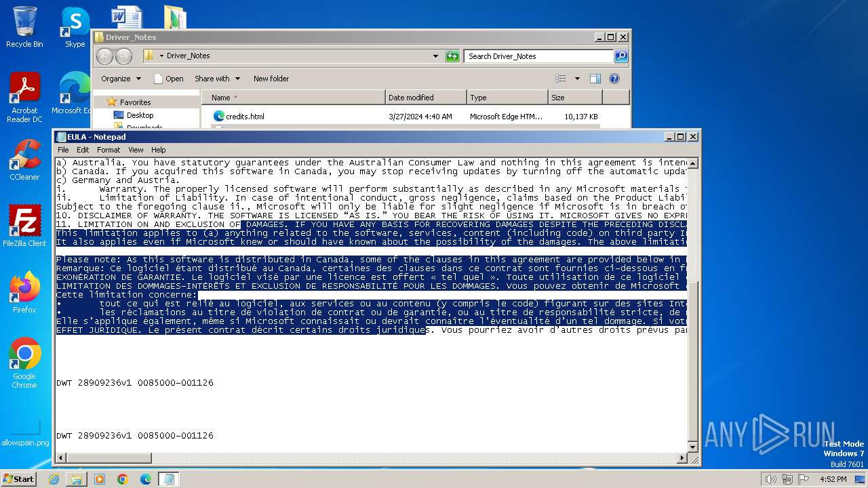This screenshot has height=488, width=868.
Task: Click New folder in Explorer toolbar
Action: point(271,79)
